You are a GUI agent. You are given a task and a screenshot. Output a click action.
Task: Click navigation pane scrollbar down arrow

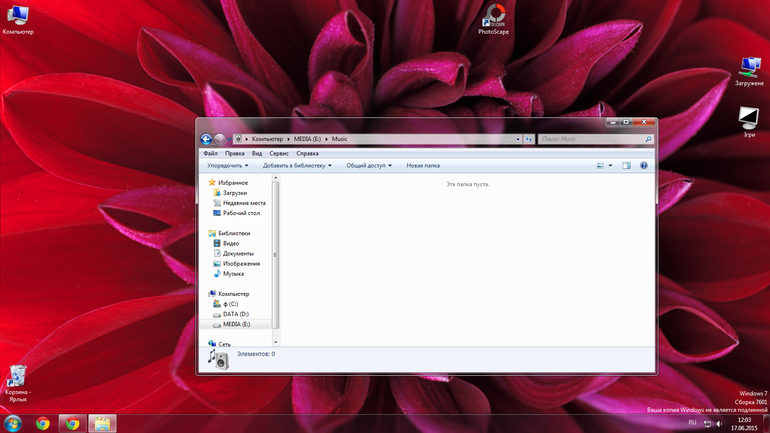(275, 342)
